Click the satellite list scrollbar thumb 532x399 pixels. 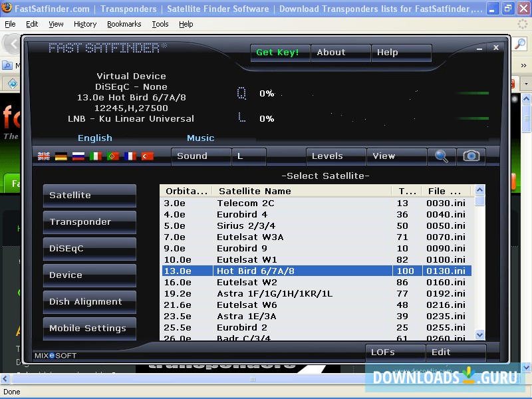pyautogui.click(x=479, y=201)
